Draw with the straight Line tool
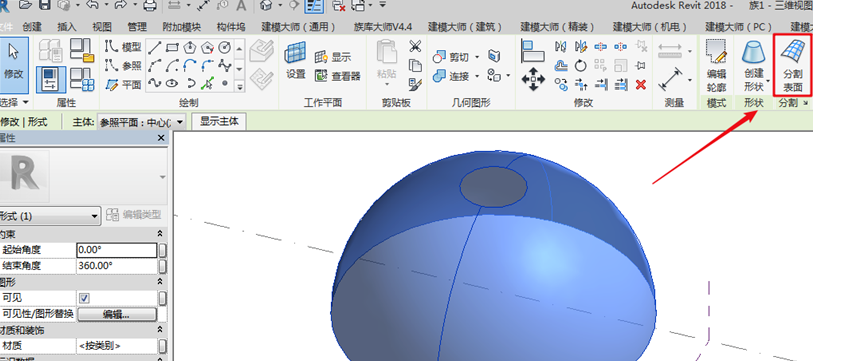This screenshot has height=361, width=848. [155, 48]
